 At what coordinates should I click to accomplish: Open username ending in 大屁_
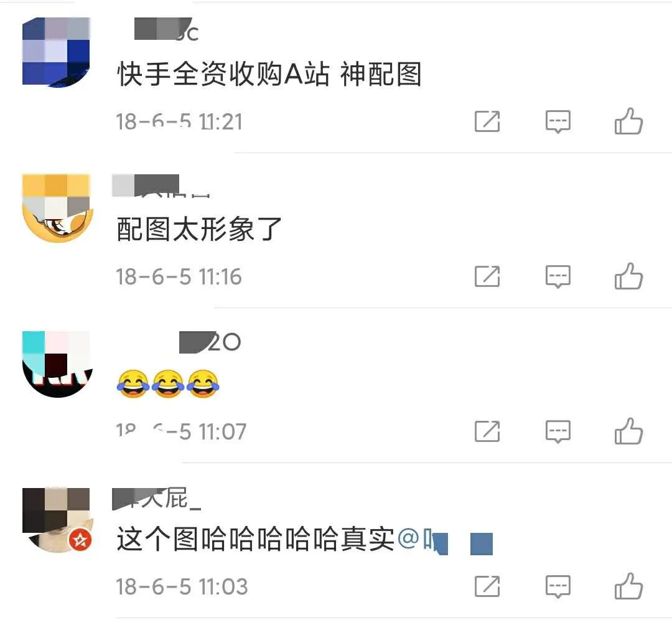(156, 499)
